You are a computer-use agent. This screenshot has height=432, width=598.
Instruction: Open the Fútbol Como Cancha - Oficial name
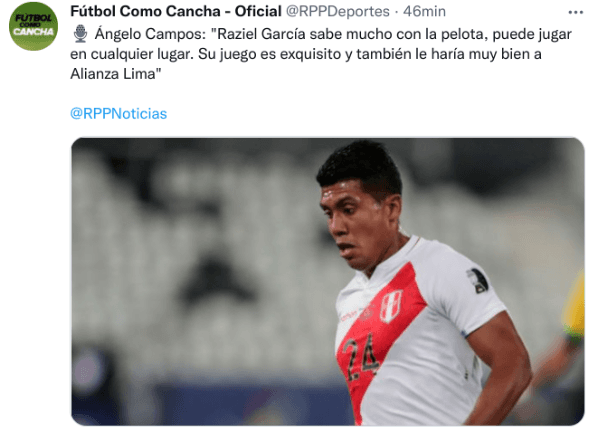[x=176, y=11]
